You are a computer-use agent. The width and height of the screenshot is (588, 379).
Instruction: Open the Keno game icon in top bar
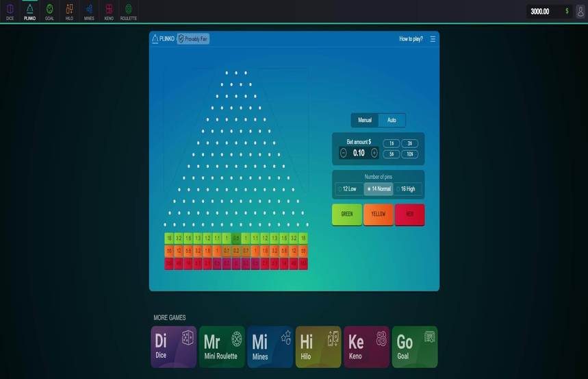[109, 12]
